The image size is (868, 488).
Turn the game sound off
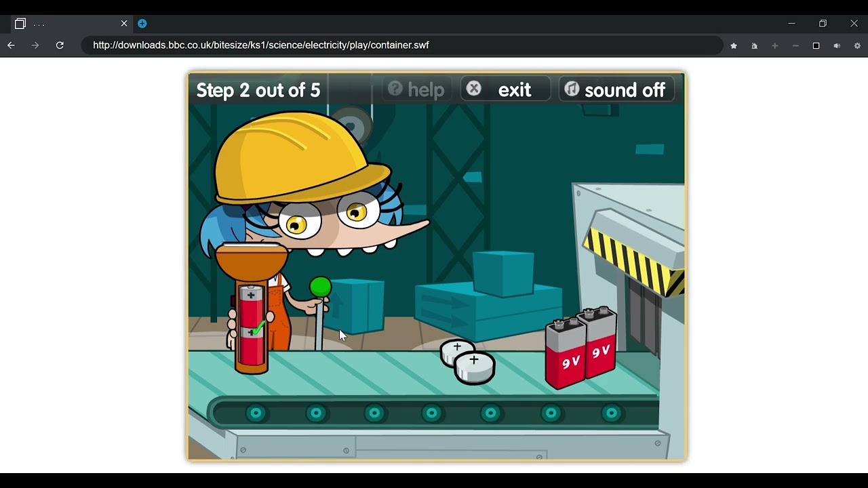pos(616,89)
